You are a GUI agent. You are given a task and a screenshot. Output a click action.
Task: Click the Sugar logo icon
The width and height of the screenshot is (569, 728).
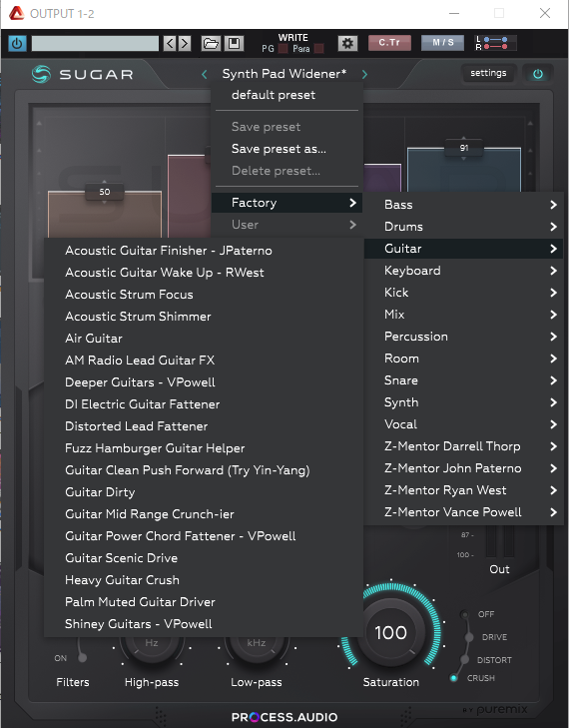pyautogui.click(x=41, y=74)
